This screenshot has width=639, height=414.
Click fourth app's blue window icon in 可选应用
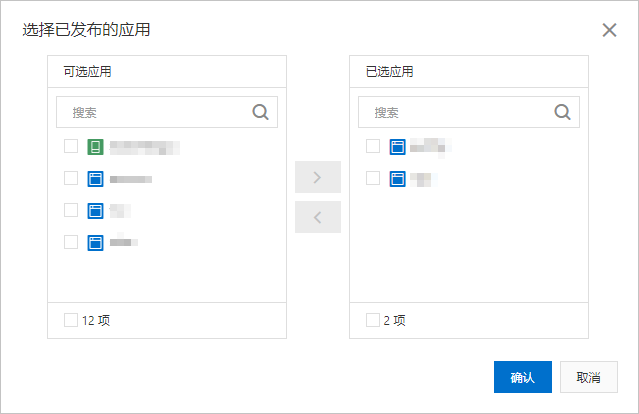pos(95,243)
